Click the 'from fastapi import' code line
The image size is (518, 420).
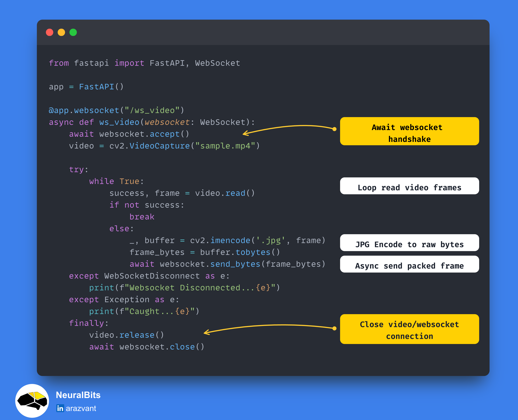144,63
